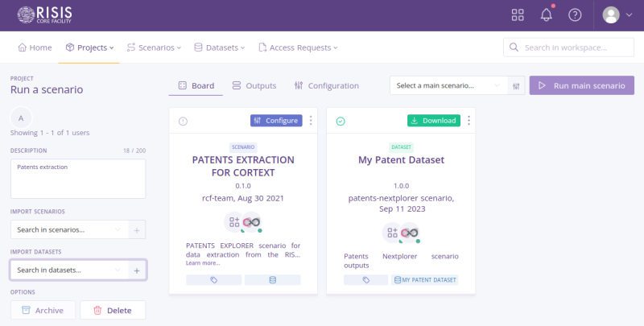This screenshot has width=644, height=326.
Task: Click the Run main scenario button
Action: [581, 85]
